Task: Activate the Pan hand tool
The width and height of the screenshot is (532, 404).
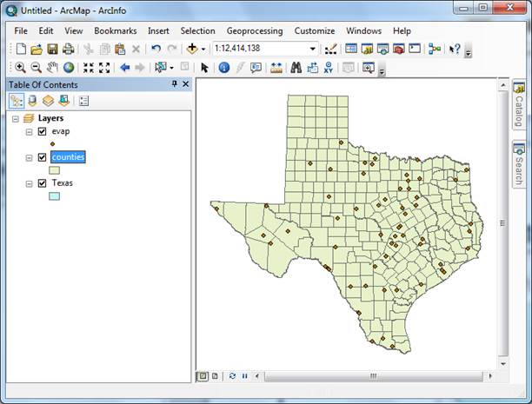Action: [52, 68]
